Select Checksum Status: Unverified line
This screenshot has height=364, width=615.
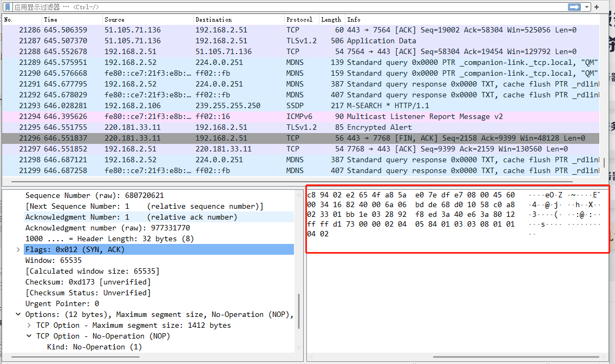pos(88,293)
